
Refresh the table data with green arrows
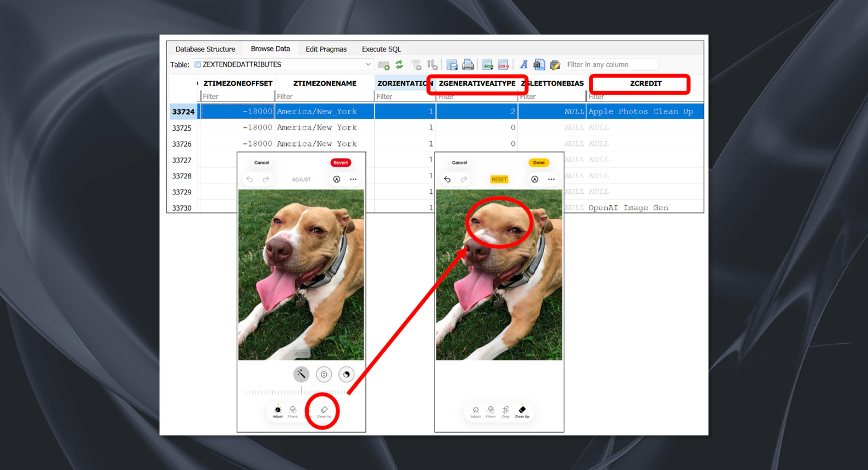click(x=399, y=64)
